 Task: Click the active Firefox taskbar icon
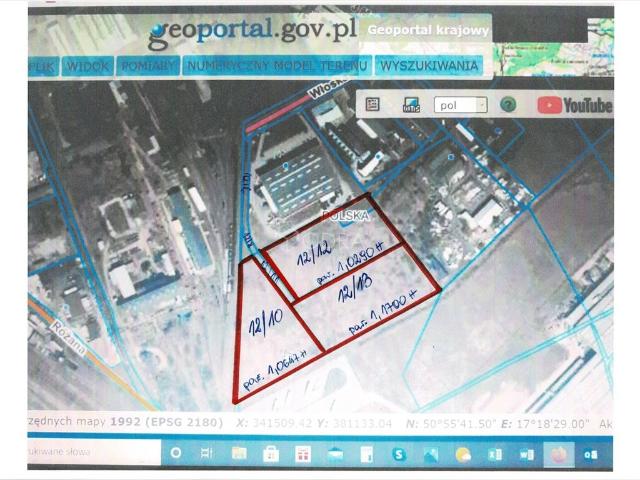tap(559, 454)
